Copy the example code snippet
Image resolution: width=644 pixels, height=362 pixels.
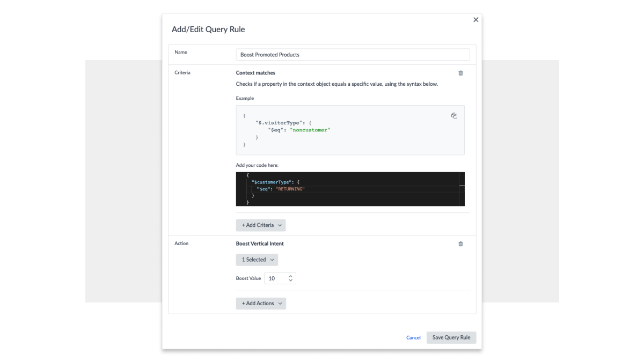tap(454, 116)
